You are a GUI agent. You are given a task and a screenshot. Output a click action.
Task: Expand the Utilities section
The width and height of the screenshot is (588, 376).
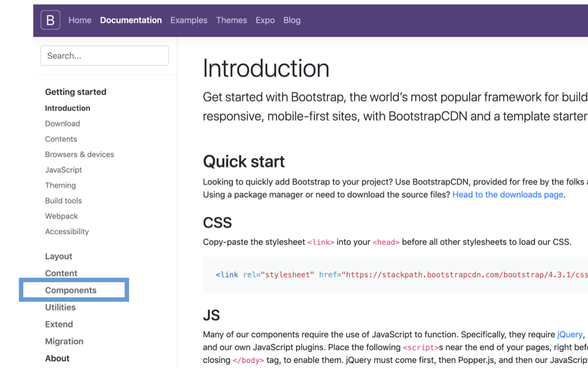point(60,307)
